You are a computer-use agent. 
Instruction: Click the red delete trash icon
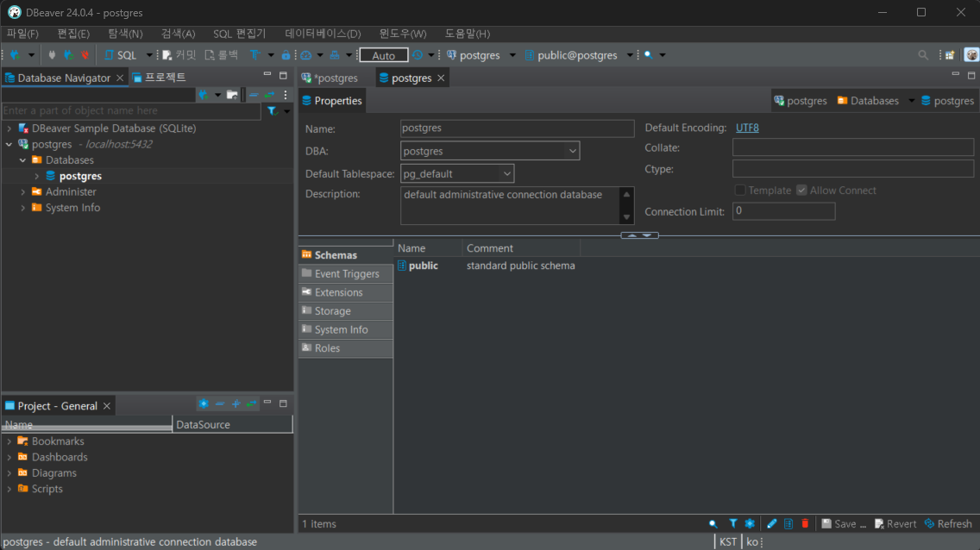pyautogui.click(x=805, y=524)
